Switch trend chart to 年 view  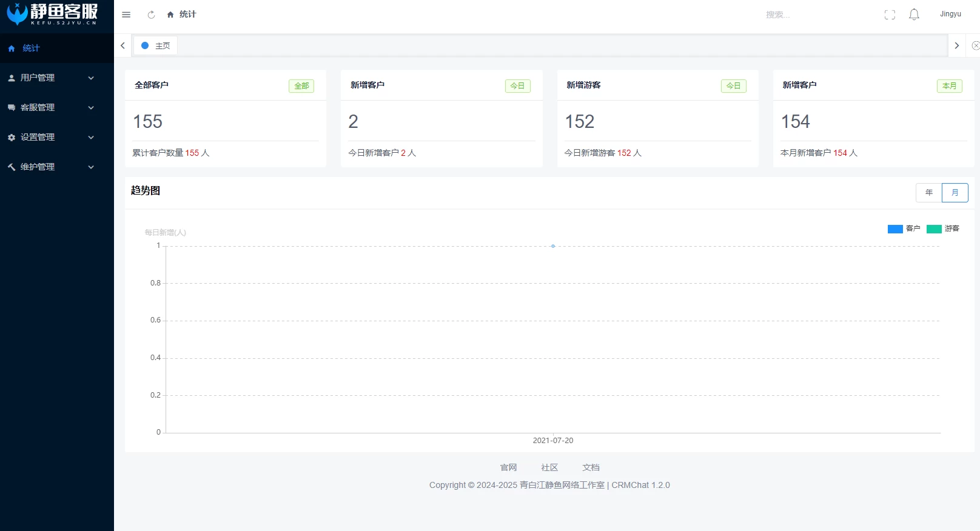point(928,193)
